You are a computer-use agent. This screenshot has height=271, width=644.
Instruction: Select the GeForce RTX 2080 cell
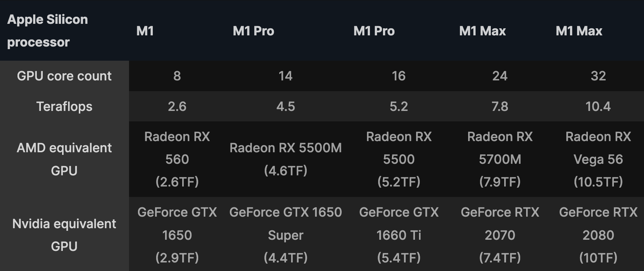tap(598, 235)
